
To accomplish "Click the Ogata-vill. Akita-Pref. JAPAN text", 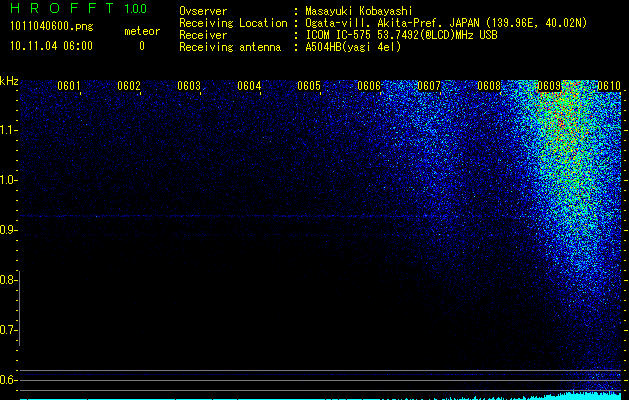I will tap(391, 23).
